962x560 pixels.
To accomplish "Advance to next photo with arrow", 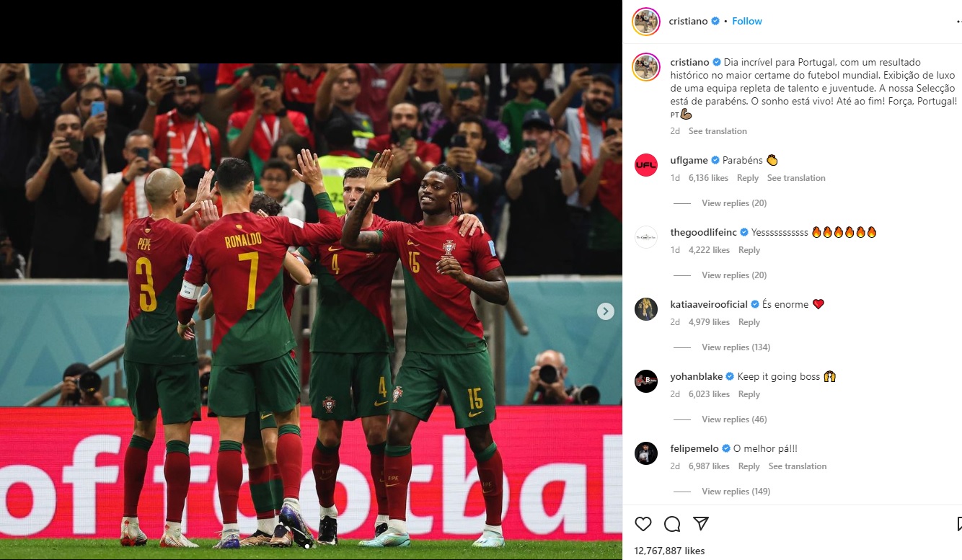I will tap(606, 311).
